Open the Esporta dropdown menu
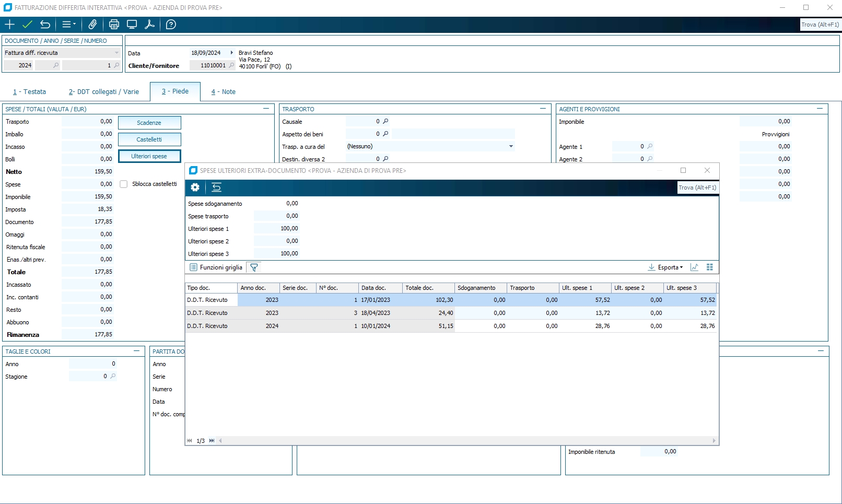Viewport: 842px width, 504px height. click(665, 267)
